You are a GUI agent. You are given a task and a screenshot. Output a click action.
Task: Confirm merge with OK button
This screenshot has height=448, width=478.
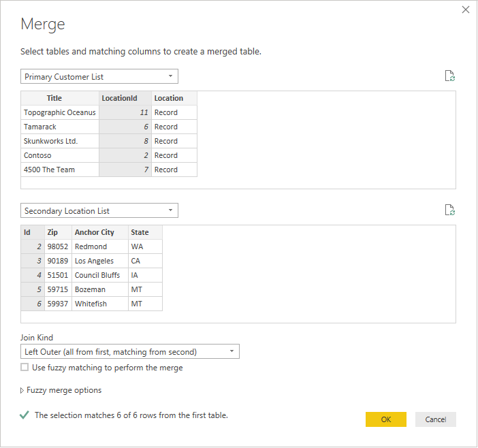tap(385, 419)
